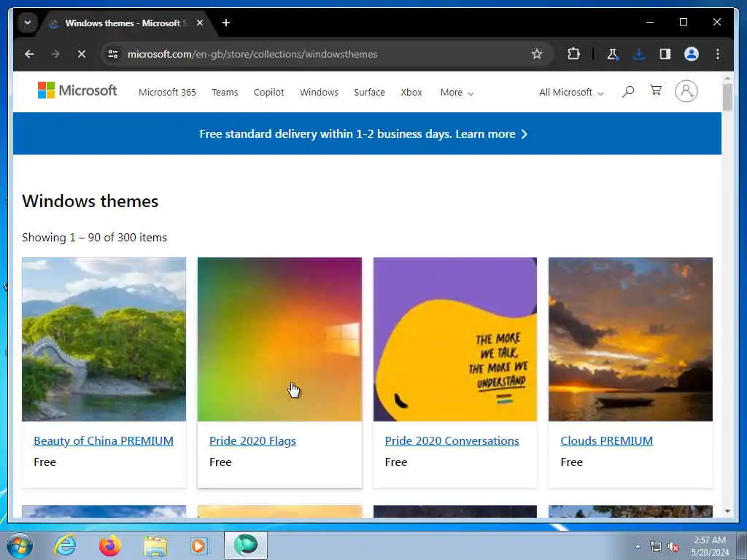Click the scrollbar down arrow
Screen dimensions: 747x560
(727, 511)
